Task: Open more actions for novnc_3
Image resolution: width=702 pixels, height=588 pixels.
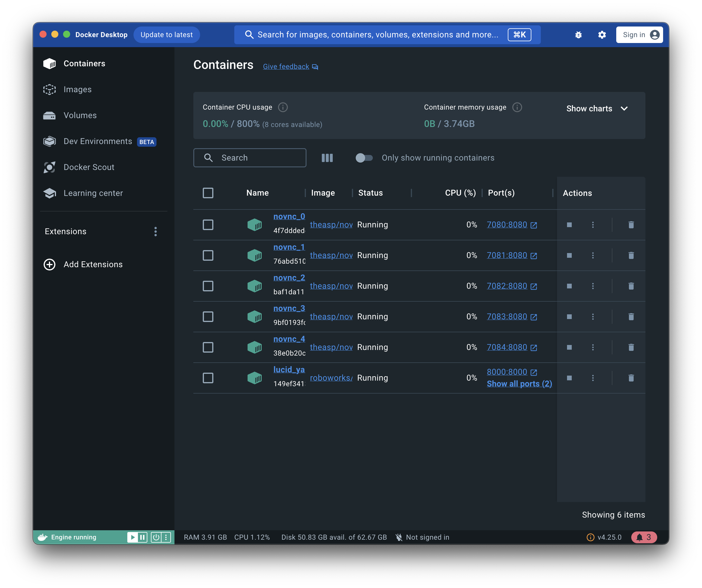Action: tap(593, 317)
